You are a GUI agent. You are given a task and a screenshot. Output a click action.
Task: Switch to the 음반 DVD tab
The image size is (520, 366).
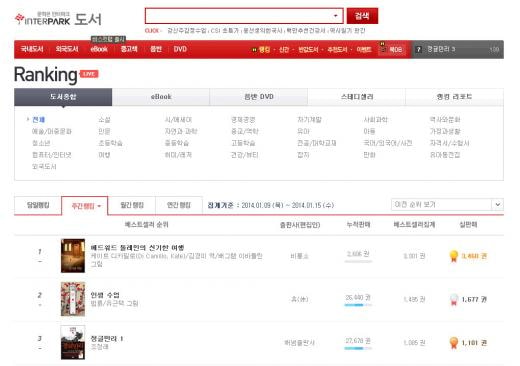tap(259, 97)
